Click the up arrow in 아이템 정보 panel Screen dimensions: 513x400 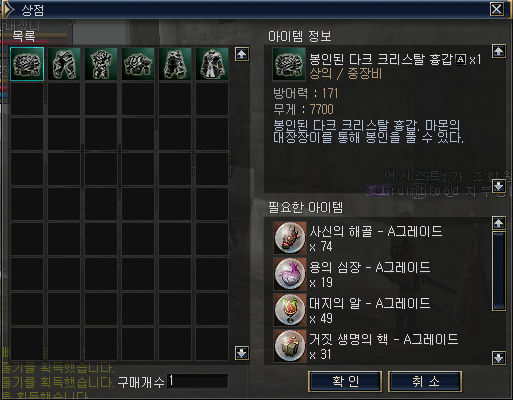coord(499,51)
